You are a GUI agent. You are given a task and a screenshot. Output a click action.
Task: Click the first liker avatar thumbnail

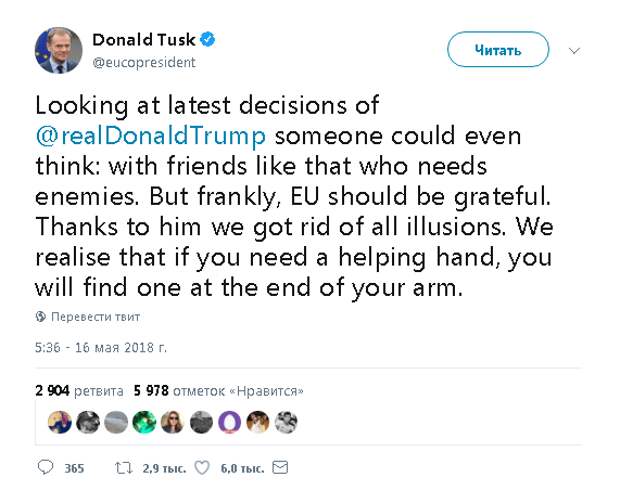[x=60, y=422]
